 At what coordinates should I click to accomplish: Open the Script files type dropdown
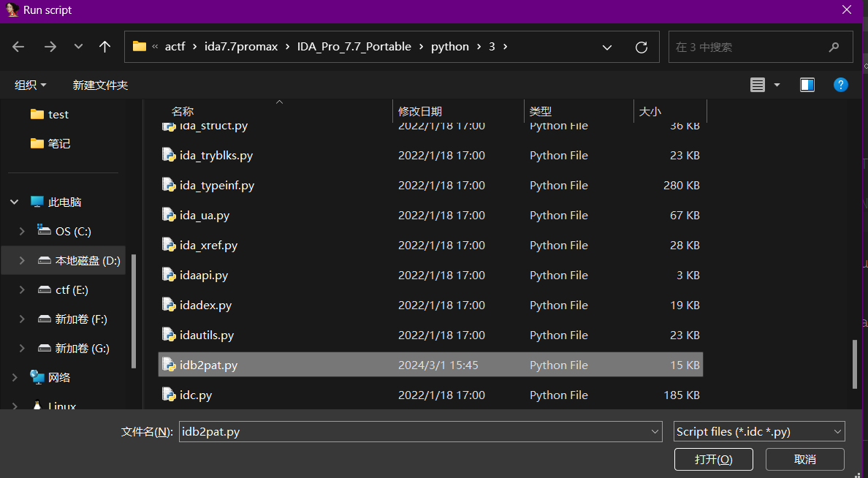click(759, 432)
